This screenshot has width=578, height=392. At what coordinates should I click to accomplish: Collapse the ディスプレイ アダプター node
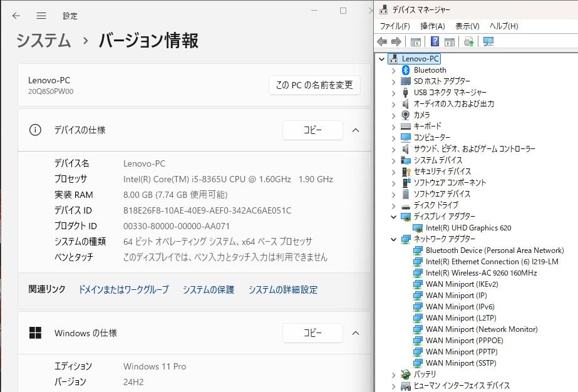click(x=394, y=217)
